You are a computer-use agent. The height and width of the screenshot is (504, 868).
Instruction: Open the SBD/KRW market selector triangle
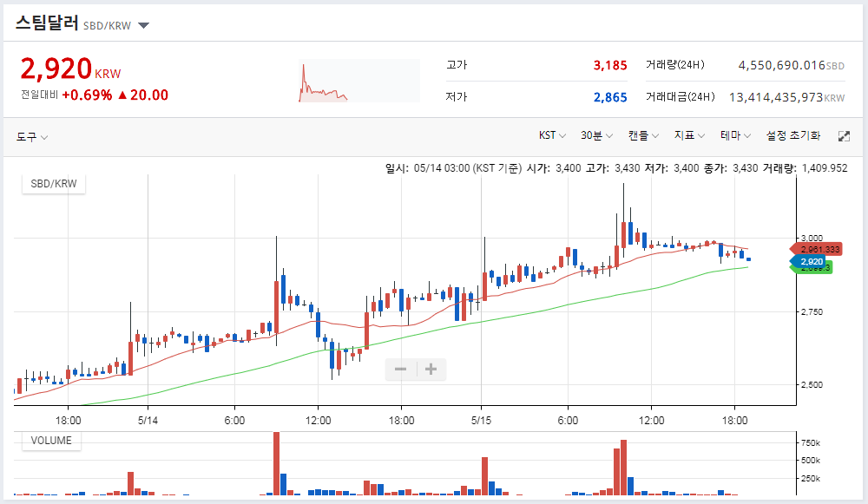(x=143, y=25)
